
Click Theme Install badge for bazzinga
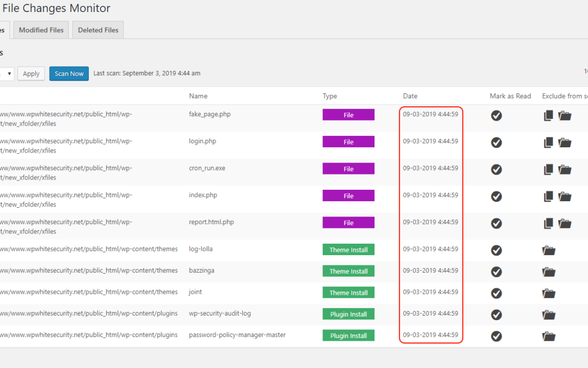click(x=348, y=271)
